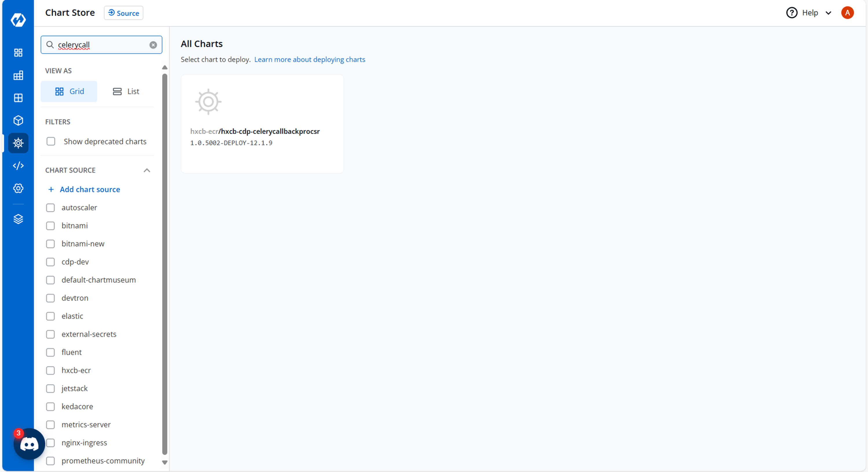
Task: Select the Chart Store helm icon
Action: pos(18,143)
